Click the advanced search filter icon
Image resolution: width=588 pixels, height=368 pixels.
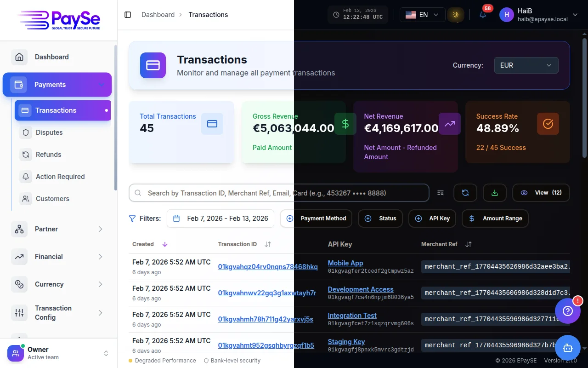[441, 193]
